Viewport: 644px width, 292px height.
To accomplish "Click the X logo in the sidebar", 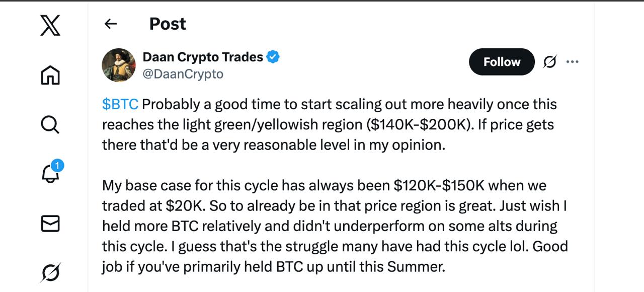I will pyautogui.click(x=50, y=26).
